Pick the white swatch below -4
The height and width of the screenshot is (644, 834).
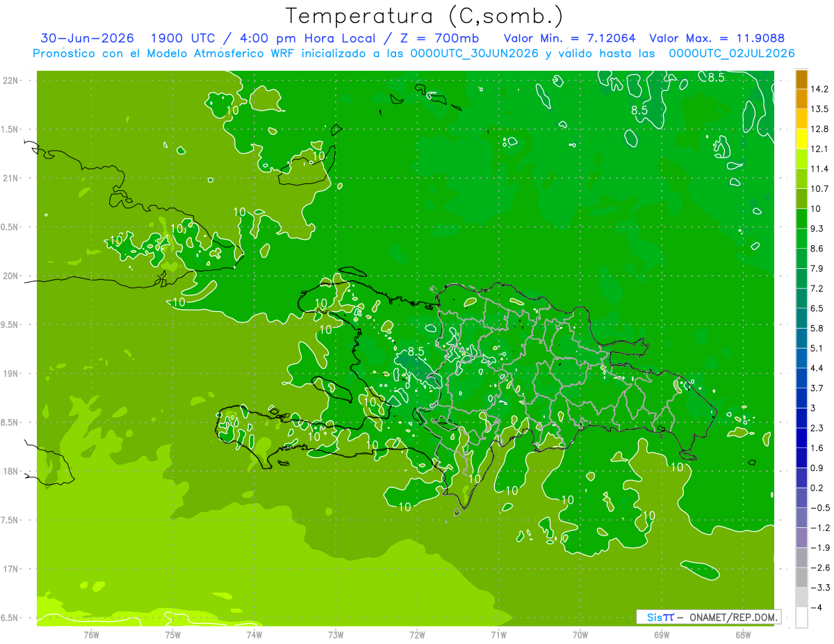pyautogui.click(x=801, y=618)
